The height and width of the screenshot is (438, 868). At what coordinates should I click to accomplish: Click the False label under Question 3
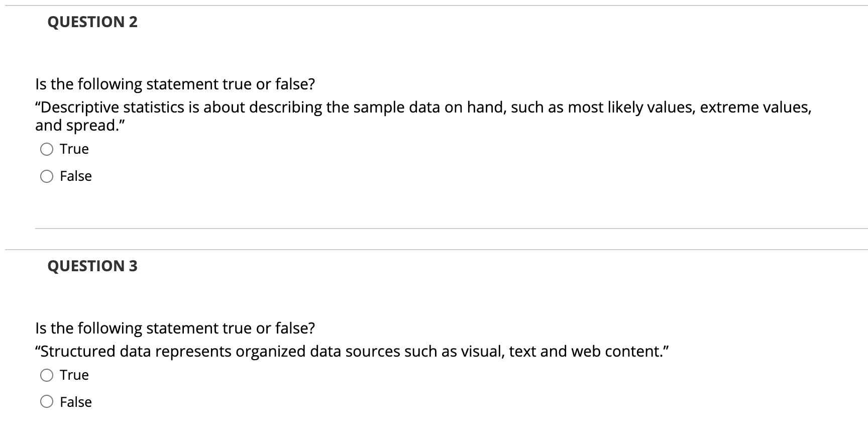[x=76, y=401]
